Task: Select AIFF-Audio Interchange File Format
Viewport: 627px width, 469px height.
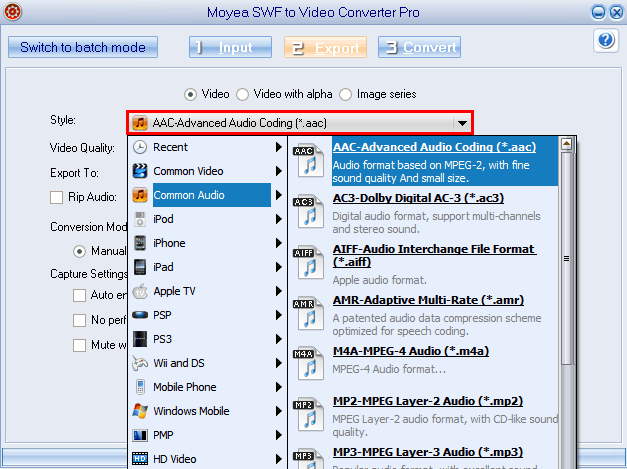Action: [x=435, y=255]
